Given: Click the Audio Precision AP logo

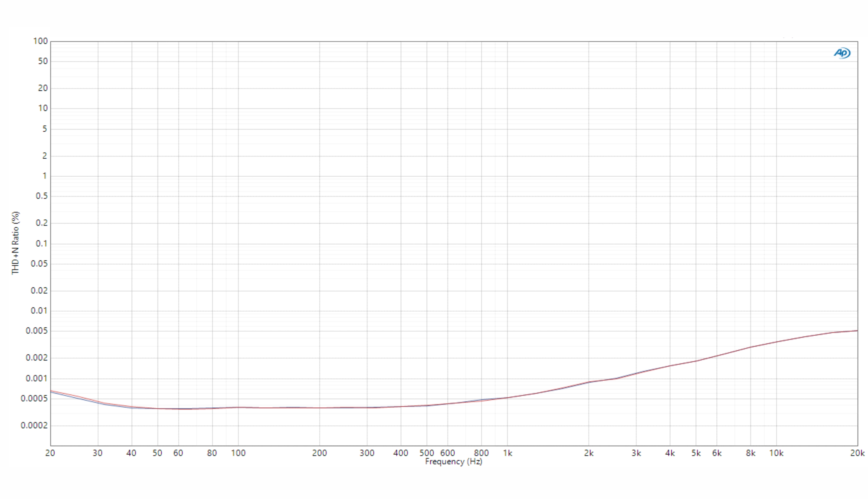Looking at the screenshot, I should point(842,53).
